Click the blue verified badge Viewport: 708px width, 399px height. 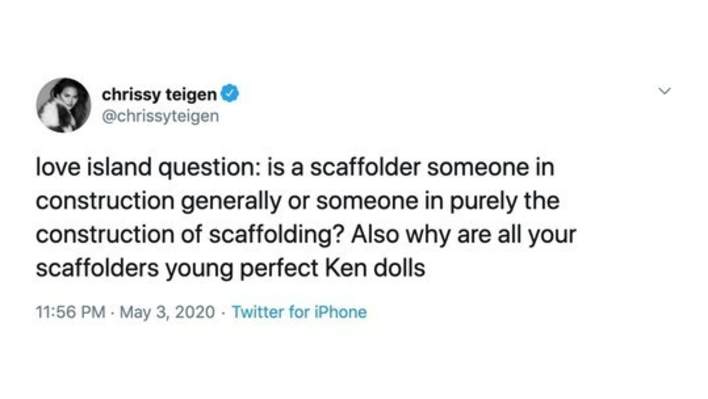tap(229, 93)
